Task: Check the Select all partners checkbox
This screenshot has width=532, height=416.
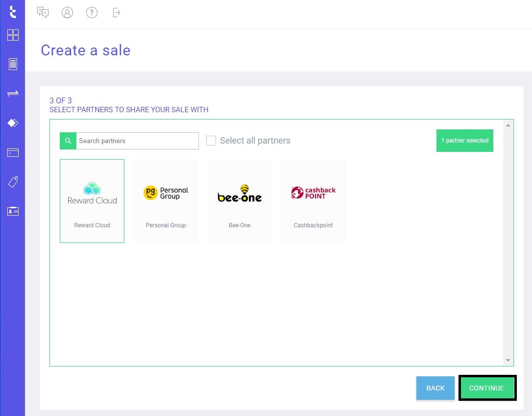Action: pyautogui.click(x=211, y=141)
